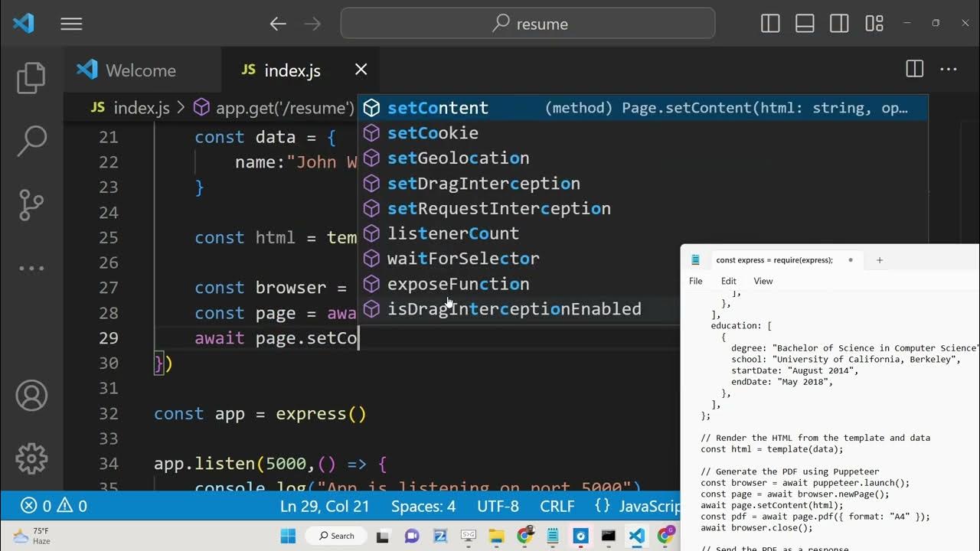
Task: Open the Search view in activity bar
Action: click(31, 141)
